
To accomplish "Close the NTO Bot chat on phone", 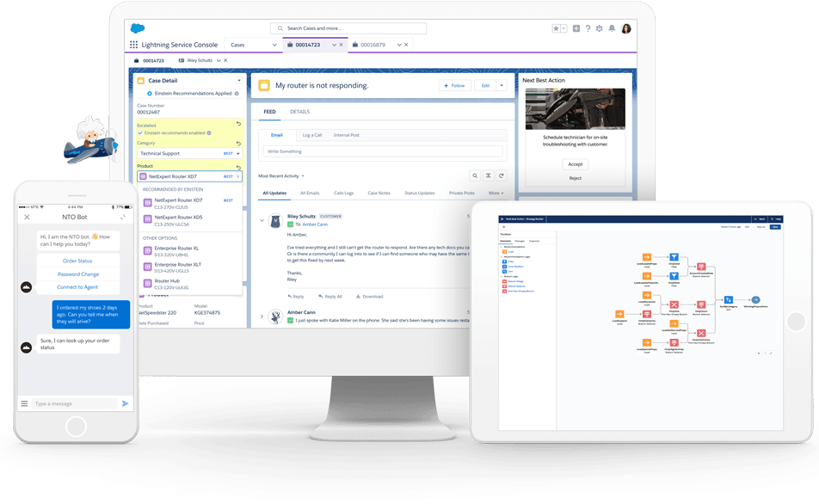I will point(28,217).
